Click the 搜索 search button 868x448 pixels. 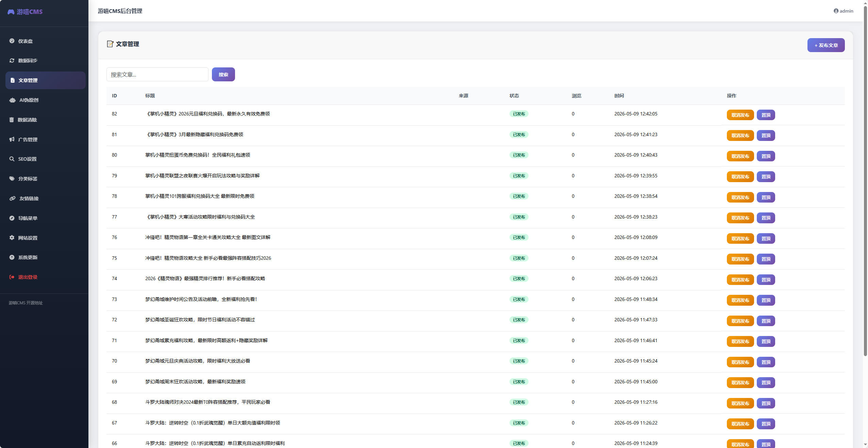point(223,75)
